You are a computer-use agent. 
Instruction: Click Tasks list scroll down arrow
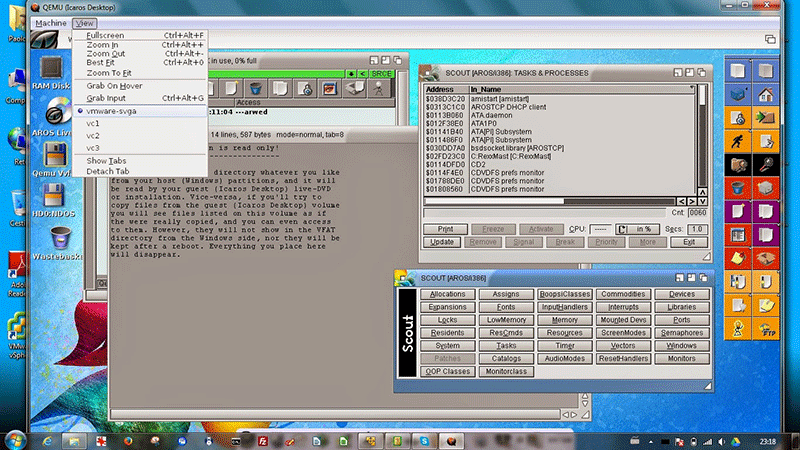(703, 202)
